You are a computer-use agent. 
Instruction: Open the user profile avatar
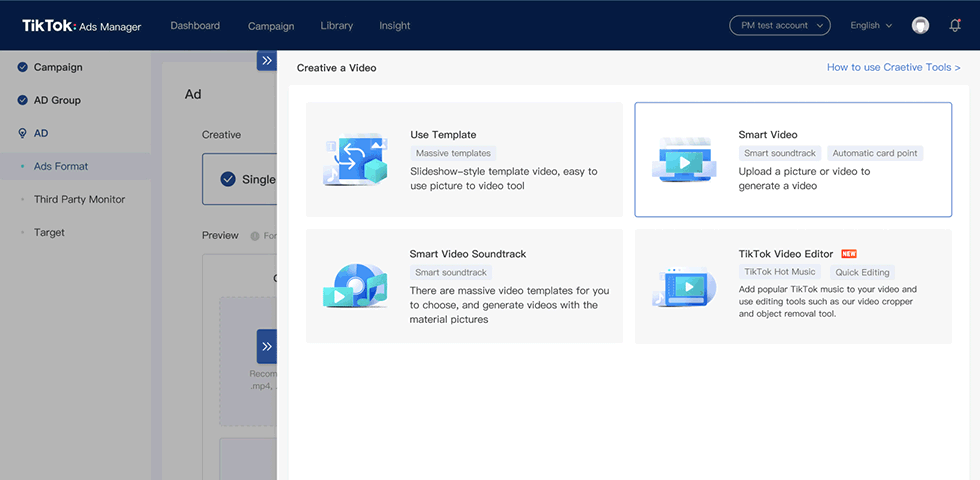click(920, 26)
